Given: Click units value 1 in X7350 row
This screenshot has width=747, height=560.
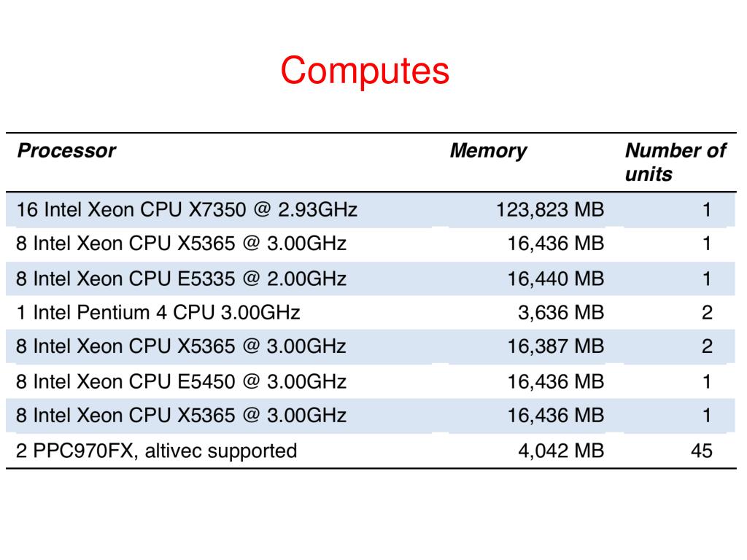Looking at the screenshot, I should (707, 209).
